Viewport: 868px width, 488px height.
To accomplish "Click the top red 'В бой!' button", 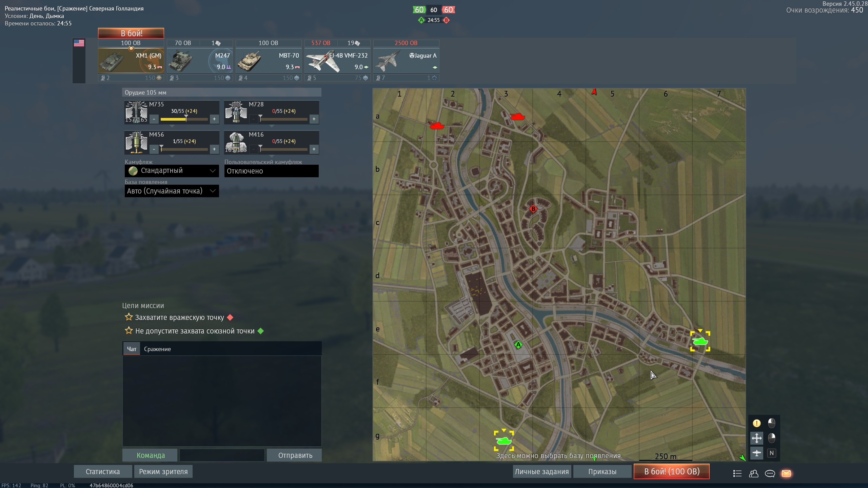I will (x=131, y=33).
